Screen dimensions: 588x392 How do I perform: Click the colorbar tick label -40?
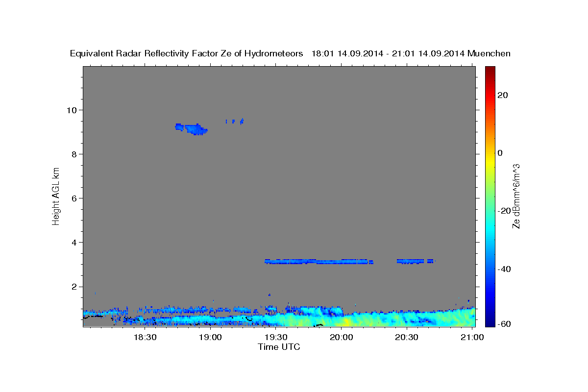505,269
